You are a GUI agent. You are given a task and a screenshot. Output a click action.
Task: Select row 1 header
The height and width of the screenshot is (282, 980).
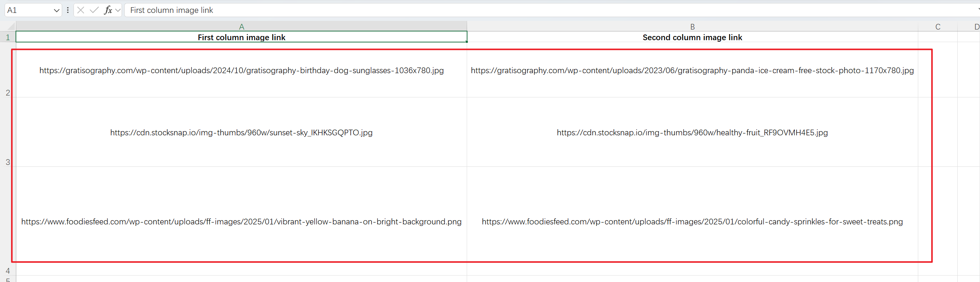point(8,37)
